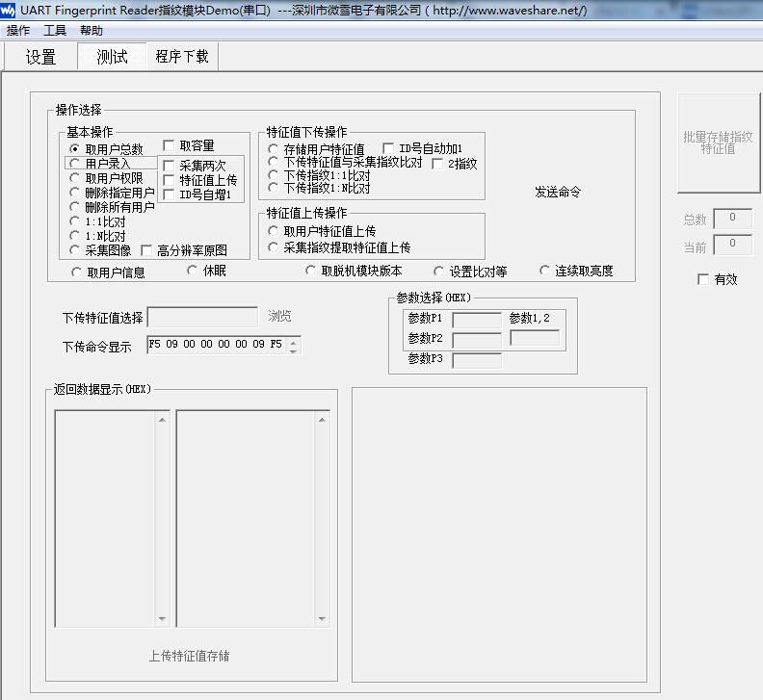Click the 上传特征值存储 button
763x700 pixels.
189,656
